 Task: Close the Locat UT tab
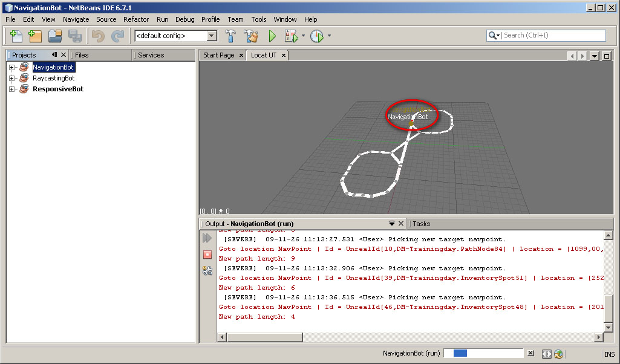coord(283,56)
